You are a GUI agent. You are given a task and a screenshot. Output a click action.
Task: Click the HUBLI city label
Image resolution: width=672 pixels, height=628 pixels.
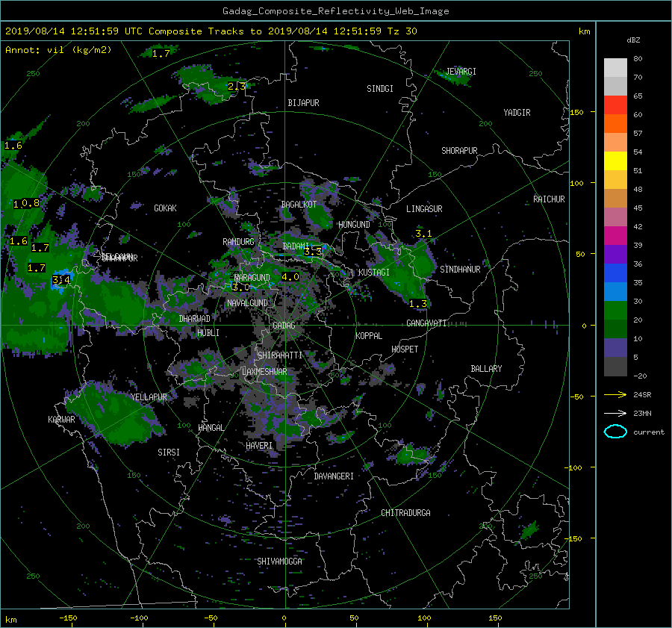tap(208, 333)
